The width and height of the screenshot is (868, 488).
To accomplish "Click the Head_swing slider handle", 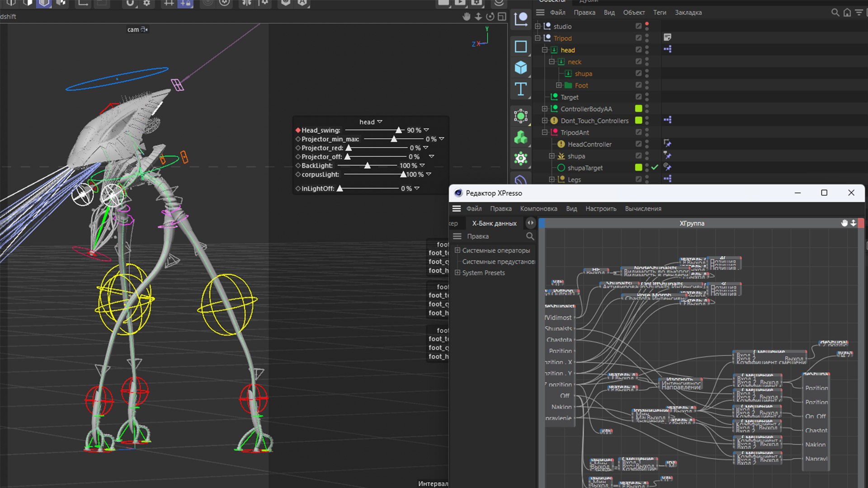I will pyautogui.click(x=398, y=130).
